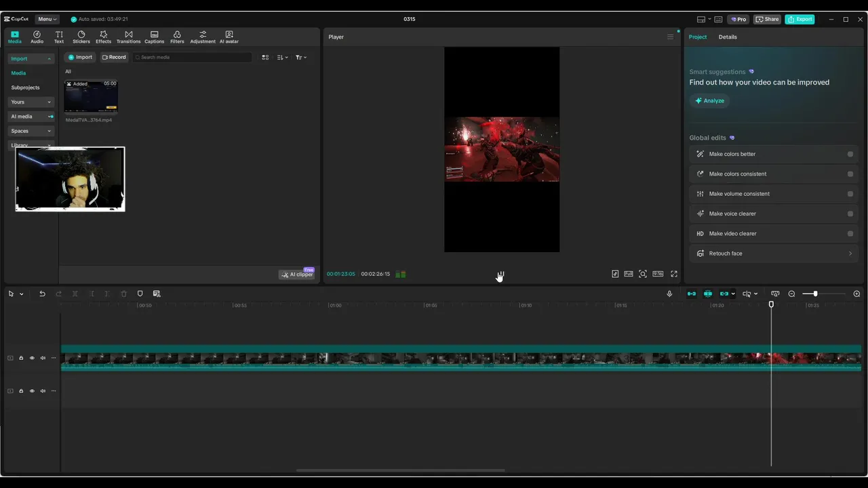Screen dimensions: 868x488
Task: Lock the main video track
Action: (x=21, y=358)
